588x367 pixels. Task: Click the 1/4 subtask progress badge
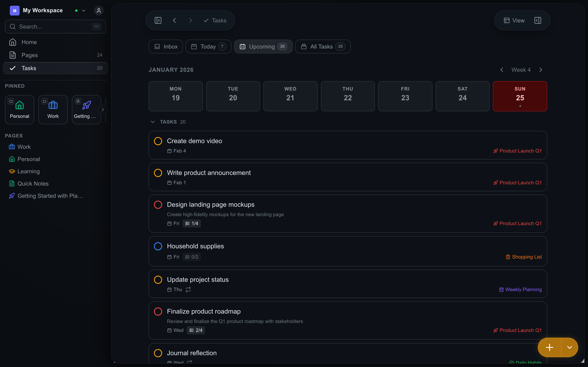pos(192,223)
